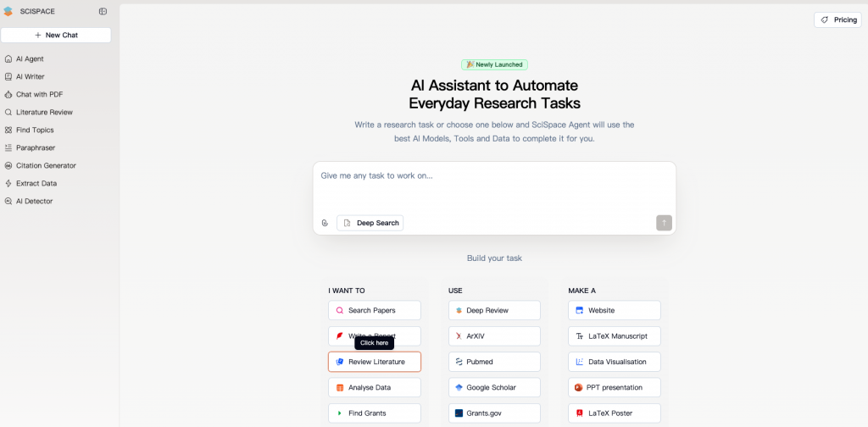Viewport: 868px width, 427px height.
Task: Start a New Chat
Action: click(56, 35)
